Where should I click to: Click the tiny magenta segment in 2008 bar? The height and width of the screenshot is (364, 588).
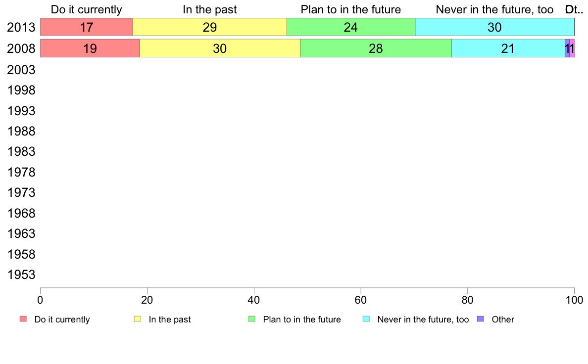point(572,48)
